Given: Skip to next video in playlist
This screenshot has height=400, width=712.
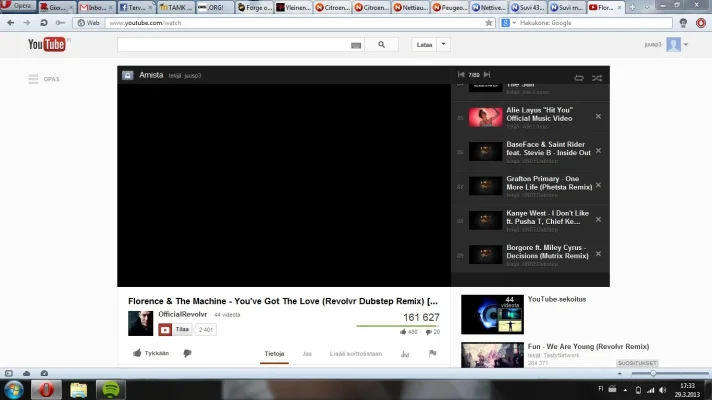Looking at the screenshot, I should (x=489, y=75).
